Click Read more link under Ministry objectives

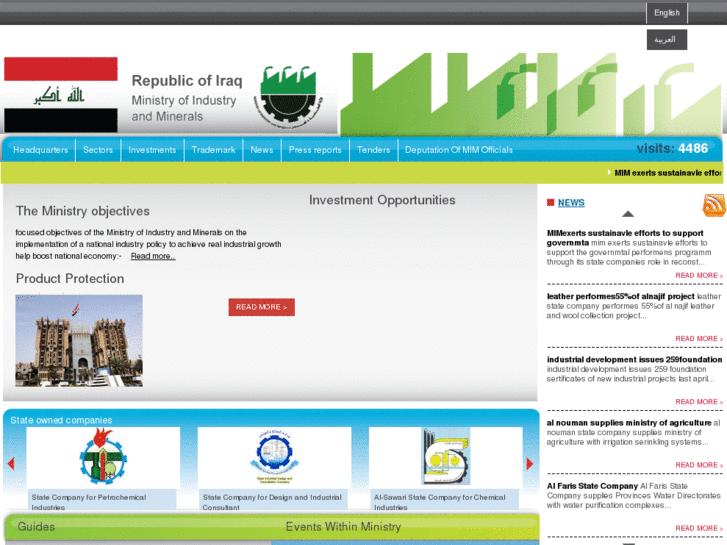pos(153,256)
